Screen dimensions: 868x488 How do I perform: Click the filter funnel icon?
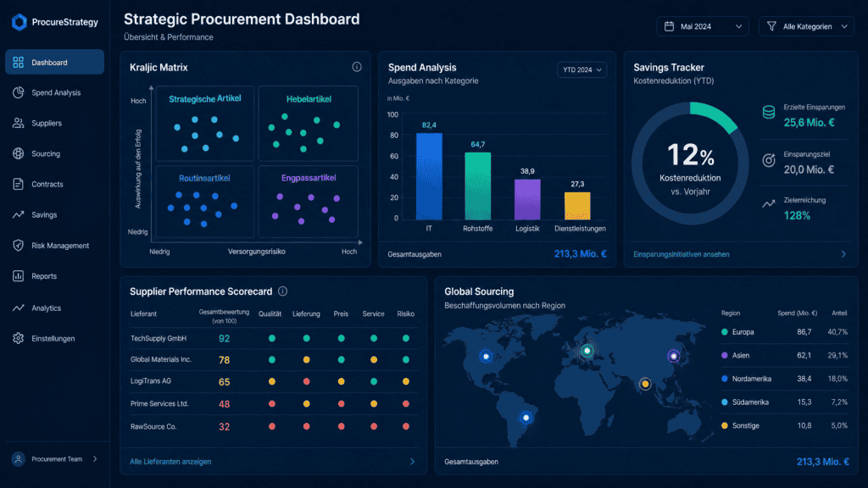[771, 26]
